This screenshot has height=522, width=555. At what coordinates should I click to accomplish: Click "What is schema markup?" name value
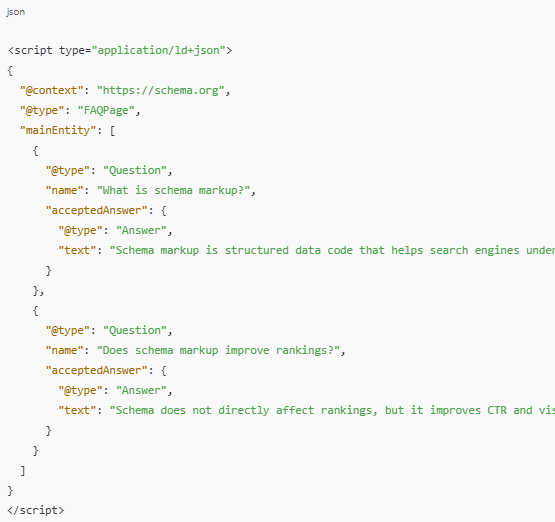[x=173, y=190]
